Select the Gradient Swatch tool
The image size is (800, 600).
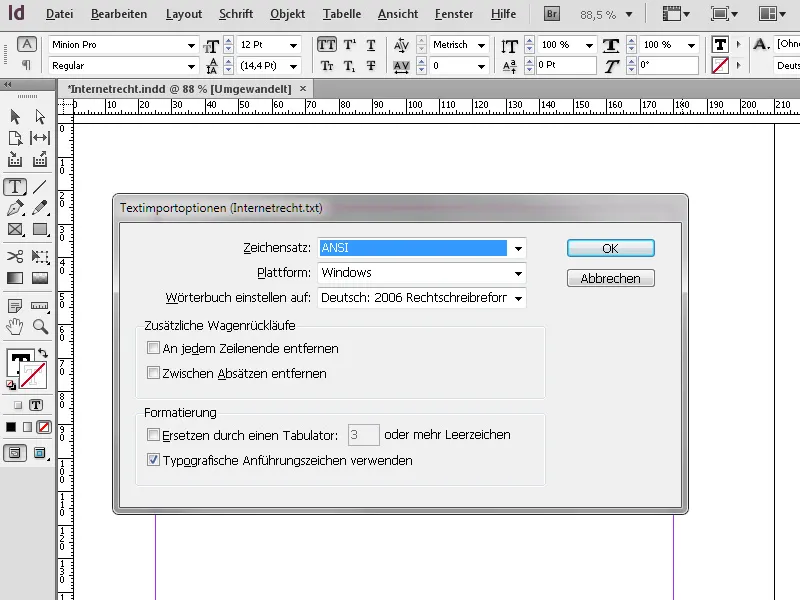tap(15, 278)
